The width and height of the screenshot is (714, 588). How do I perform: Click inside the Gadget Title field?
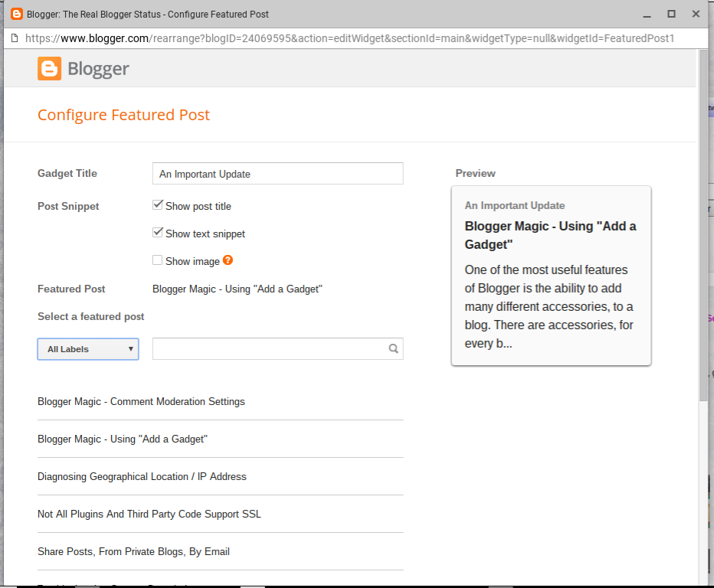(277, 173)
